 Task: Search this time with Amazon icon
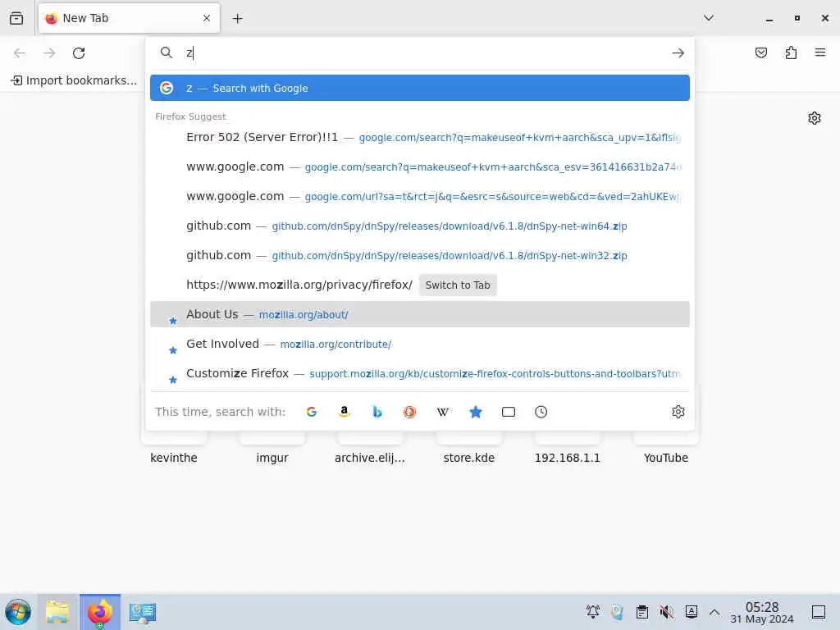[345, 412]
